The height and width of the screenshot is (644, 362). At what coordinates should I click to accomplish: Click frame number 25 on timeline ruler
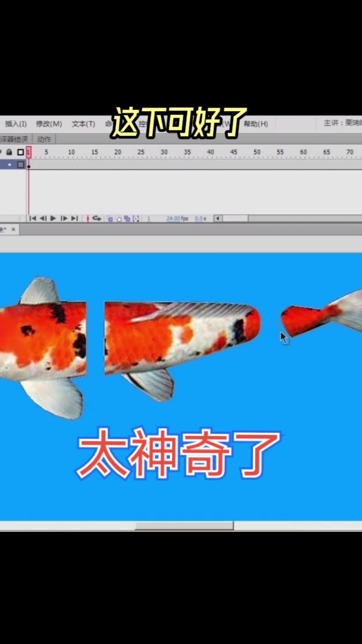click(141, 152)
